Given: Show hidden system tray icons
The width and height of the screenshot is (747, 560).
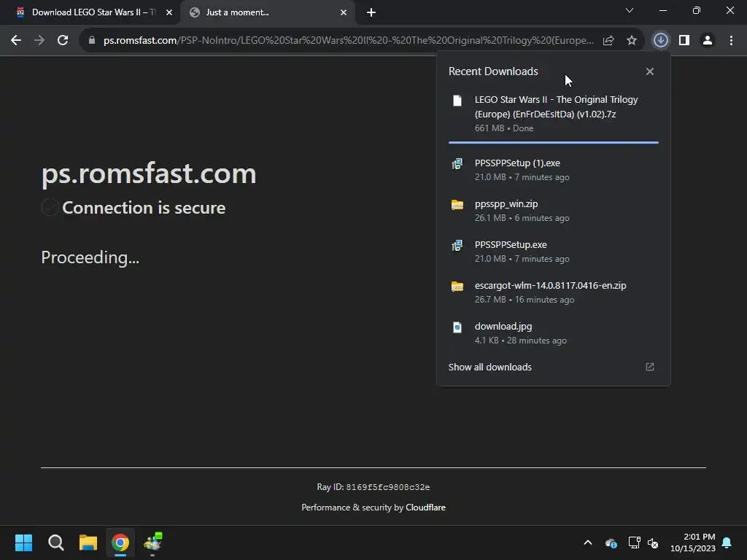Looking at the screenshot, I should click(588, 542).
